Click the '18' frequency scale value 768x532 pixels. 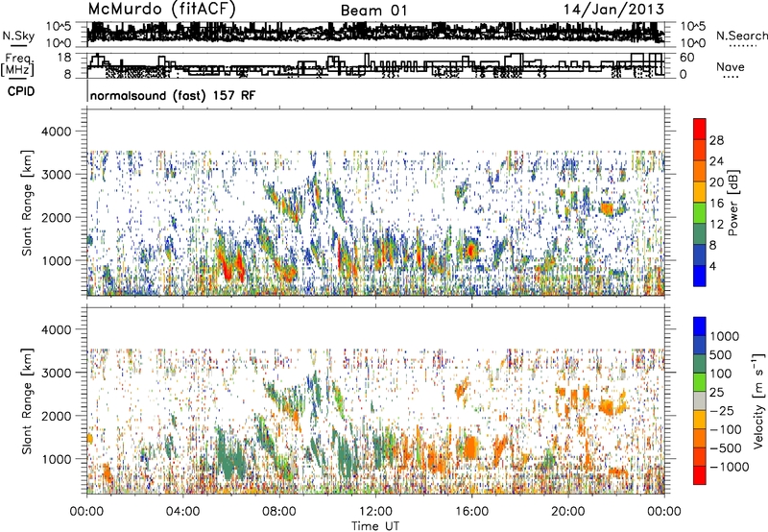(x=64, y=58)
